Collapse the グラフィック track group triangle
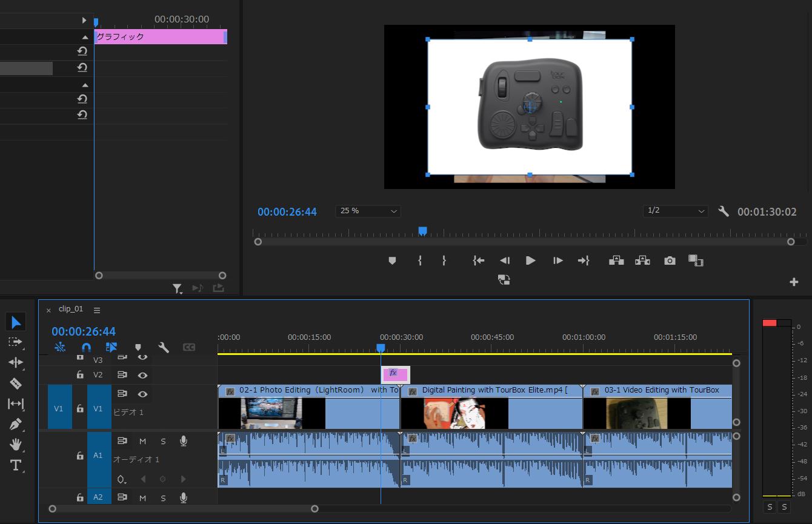The width and height of the screenshot is (812, 524). (85, 36)
